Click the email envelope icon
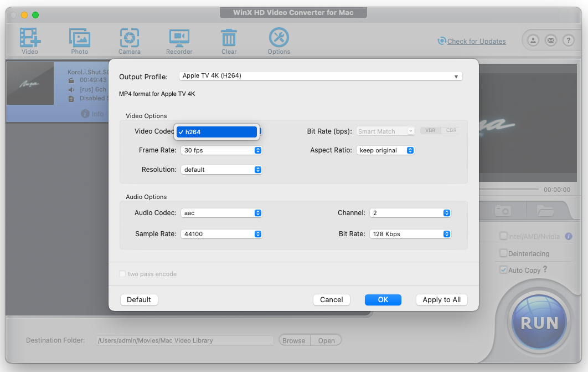The height and width of the screenshot is (372, 588). pyautogui.click(x=550, y=40)
